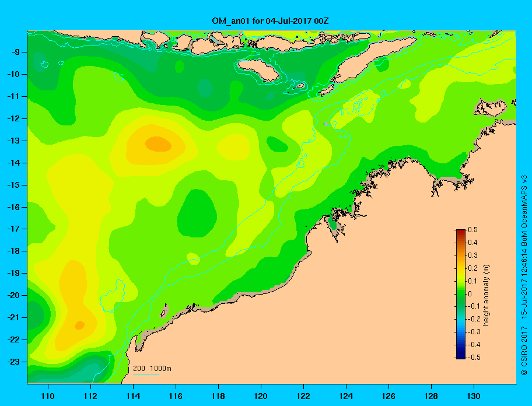Click the longitude axis label 120
Viewport: 532px width, 406px height.
261,396
